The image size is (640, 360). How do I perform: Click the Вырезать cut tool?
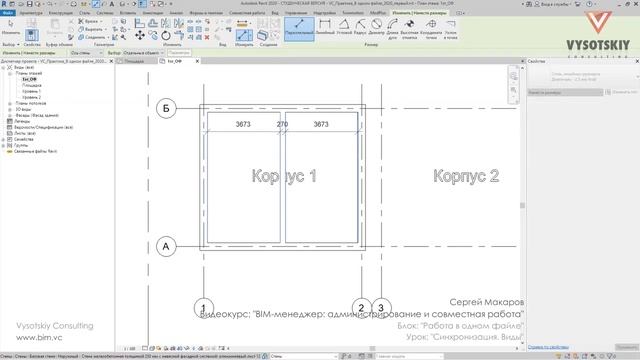tap(92, 29)
